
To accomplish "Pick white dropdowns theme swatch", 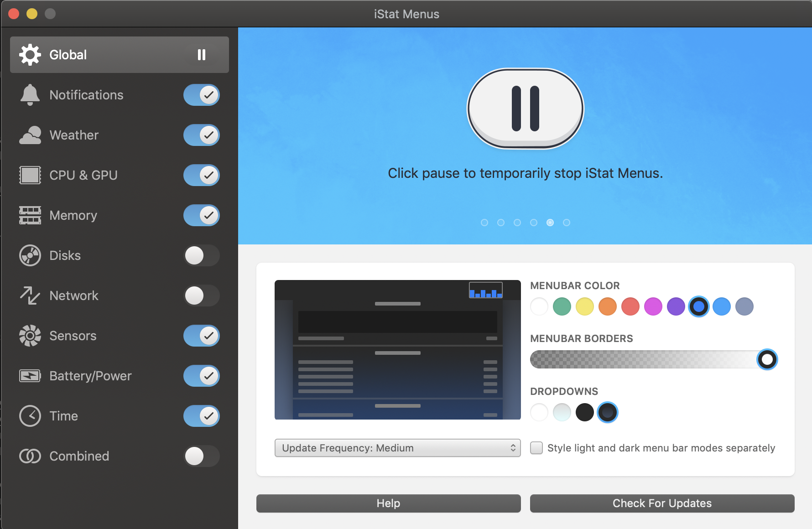I will (x=539, y=412).
